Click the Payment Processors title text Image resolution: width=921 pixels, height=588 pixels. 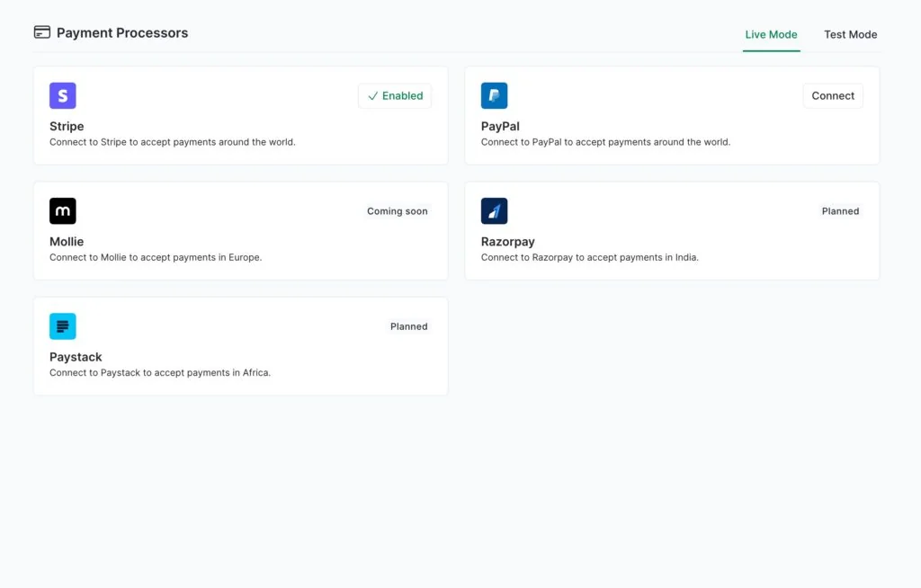tap(121, 32)
